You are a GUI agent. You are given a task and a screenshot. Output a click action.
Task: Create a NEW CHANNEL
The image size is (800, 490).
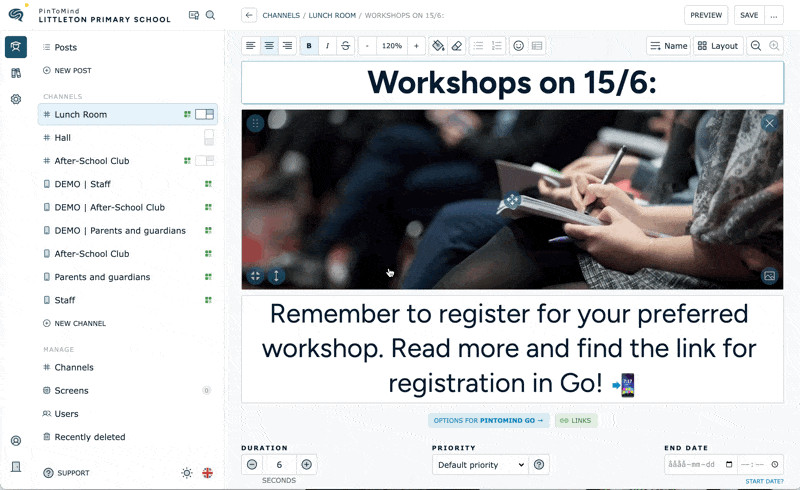click(74, 324)
